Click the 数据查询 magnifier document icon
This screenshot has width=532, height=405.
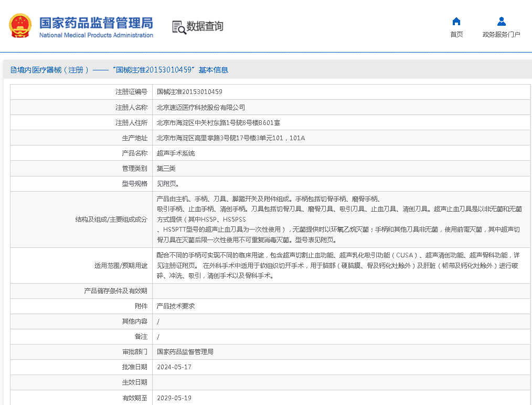click(179, 27)
